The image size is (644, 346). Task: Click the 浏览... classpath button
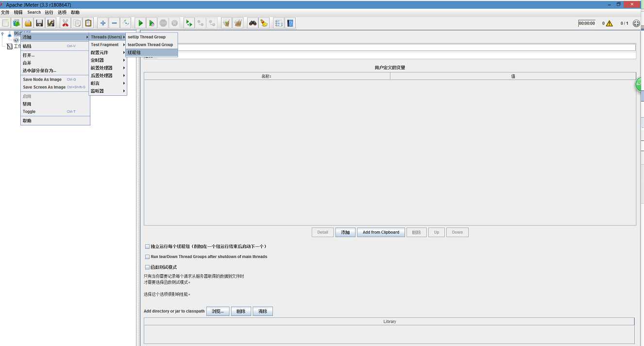(218, 311)
